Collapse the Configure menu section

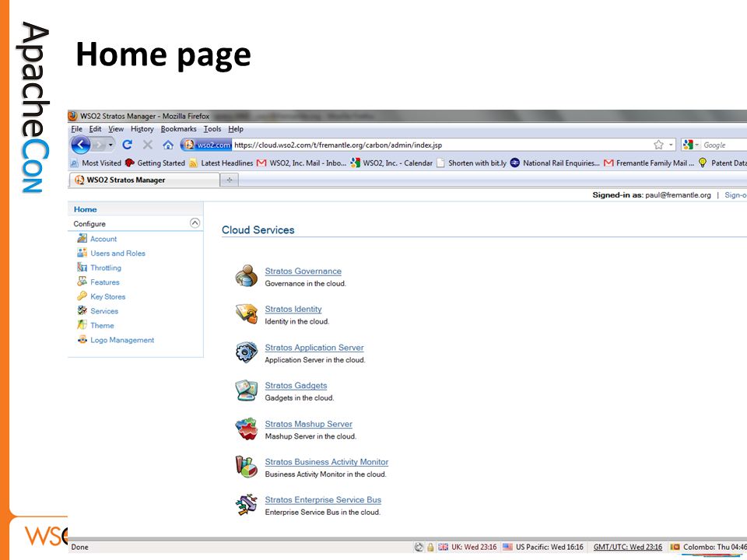point(195,223)
